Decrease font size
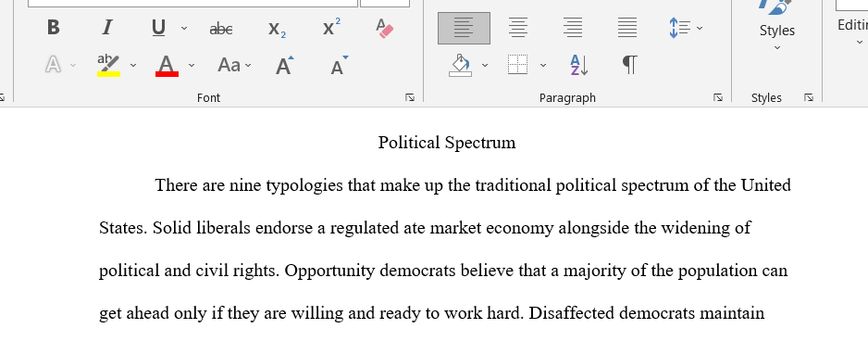 [339, 66]
